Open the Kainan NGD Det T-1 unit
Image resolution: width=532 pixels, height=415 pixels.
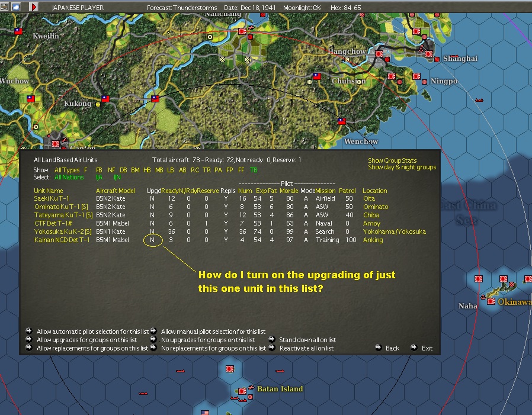point(62,240)
